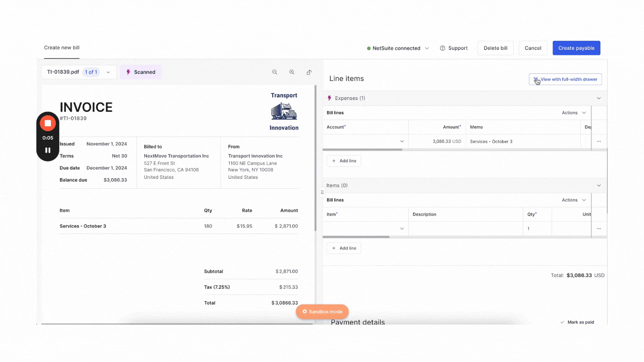Open the expense Account dropdown
The image size is (644, 362).
(366, 141)
